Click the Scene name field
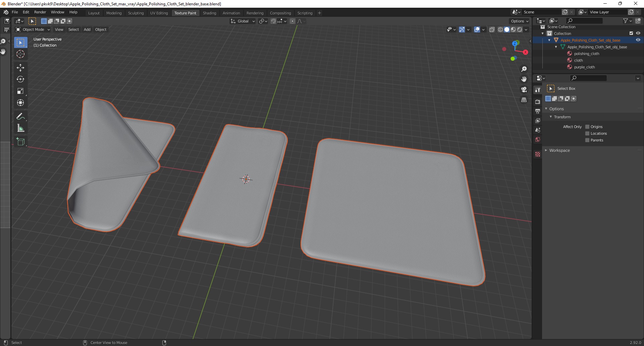The image size is (644, 346). (541, 12)
